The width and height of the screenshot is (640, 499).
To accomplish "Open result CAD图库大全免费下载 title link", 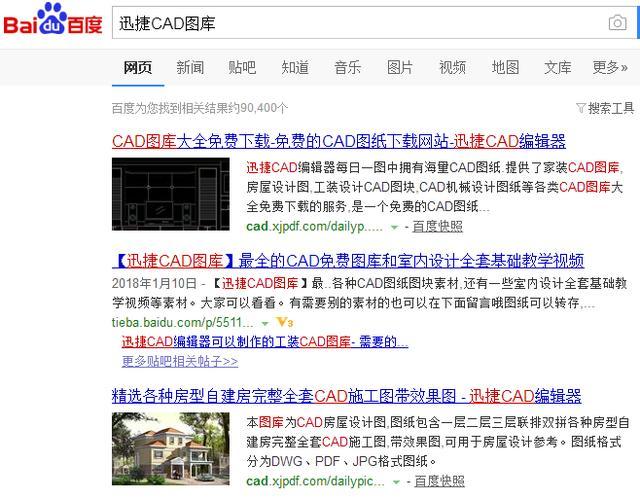I will point(339,141).
